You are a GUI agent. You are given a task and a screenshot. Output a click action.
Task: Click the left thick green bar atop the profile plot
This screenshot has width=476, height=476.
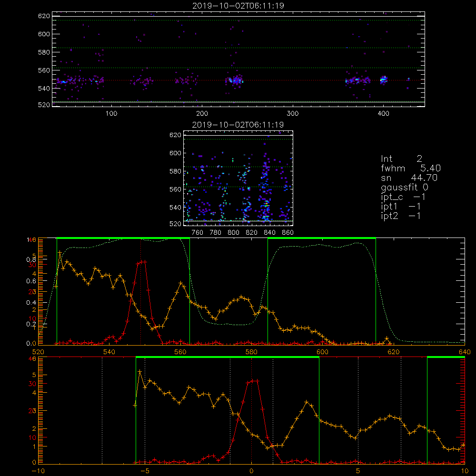click(123, 238)
